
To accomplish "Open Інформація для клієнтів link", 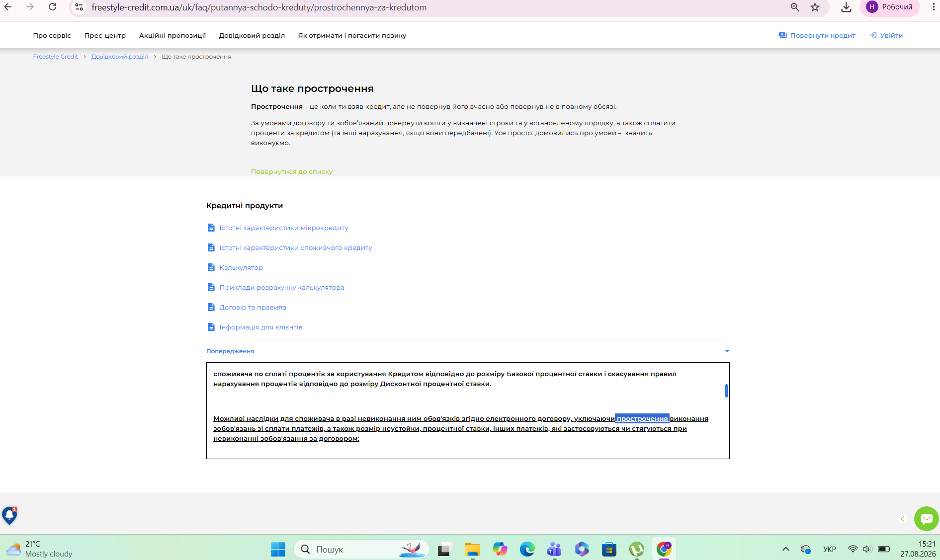I will point(261,327).
